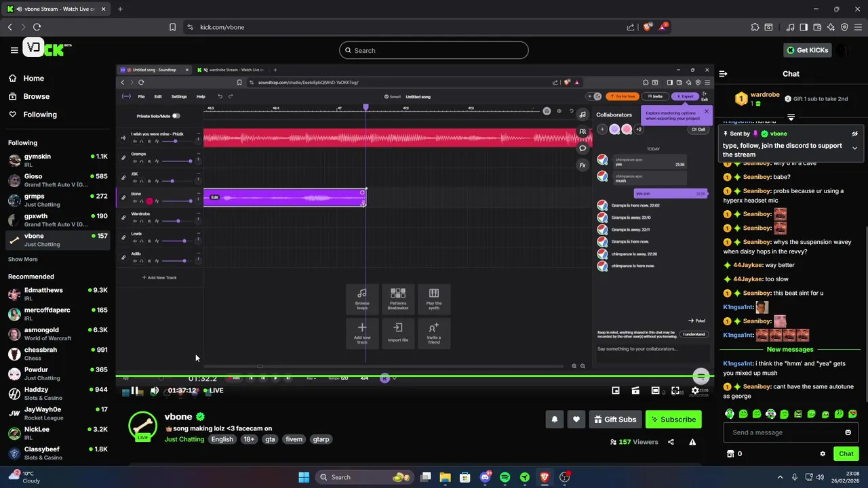
Task: Open Spotify from taskbar
Action: [x=505, y=477]
